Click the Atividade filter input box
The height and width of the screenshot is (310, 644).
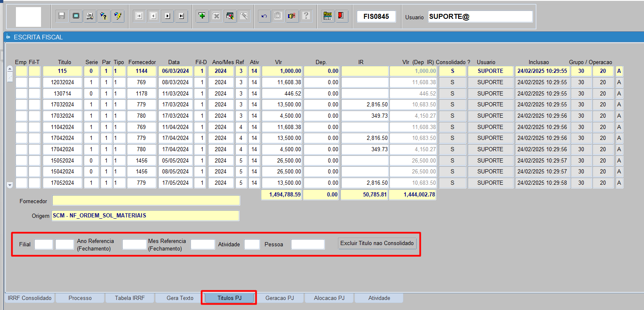click(252, 244)
